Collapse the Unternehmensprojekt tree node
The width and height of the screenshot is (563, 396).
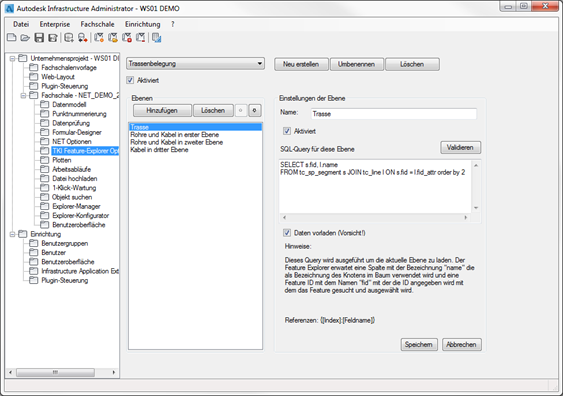point(13,58)
